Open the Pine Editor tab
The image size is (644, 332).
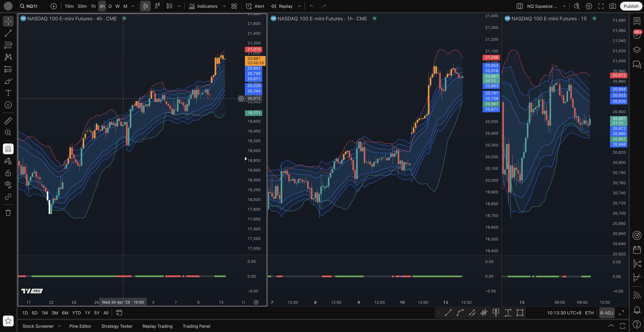(x=80, y=326)
